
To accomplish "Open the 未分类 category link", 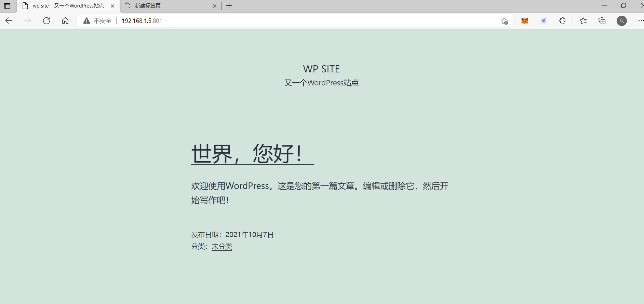I will pyautogui.click(x=222, y=246).
